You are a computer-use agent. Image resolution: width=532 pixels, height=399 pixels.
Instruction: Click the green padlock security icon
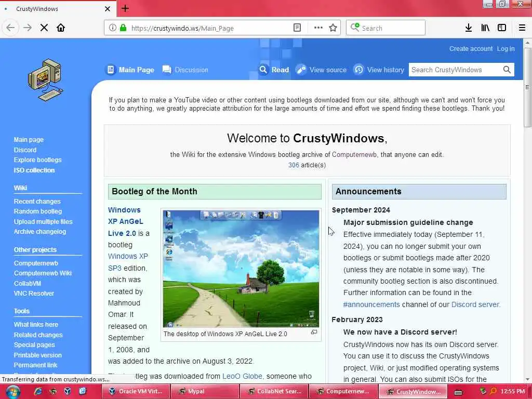click(123, 28)
